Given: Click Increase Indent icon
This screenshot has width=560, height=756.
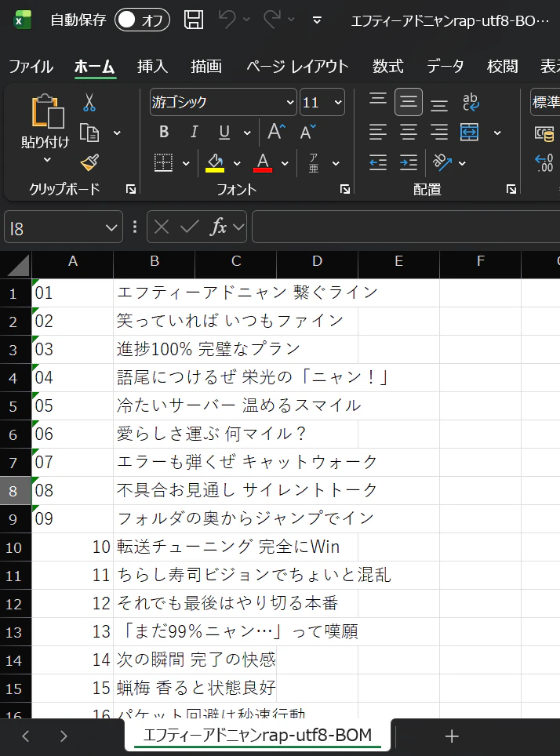Looking at the screenshot, I should 409,162.
